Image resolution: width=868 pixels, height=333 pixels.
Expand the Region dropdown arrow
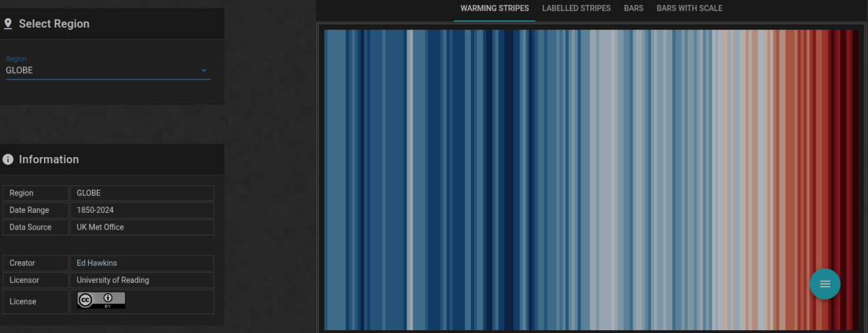click(x=204, y=71)
